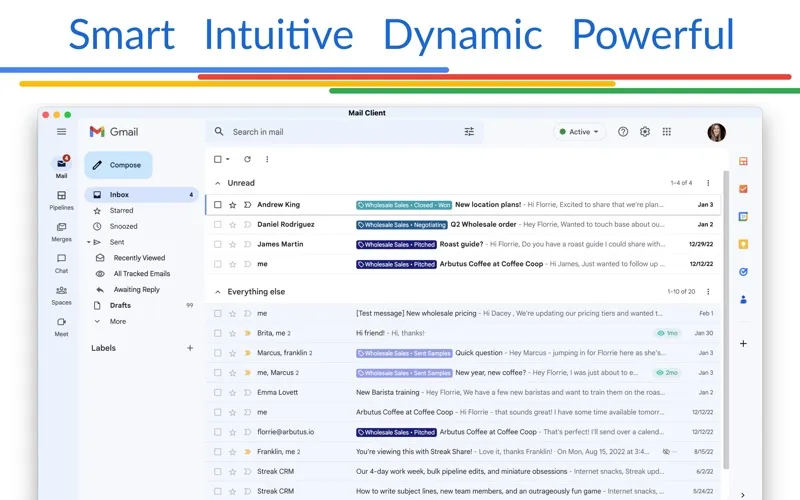This screenshot has height=500, width=800.
Task: Open the main hamburger menu
Action: pyautogui.click(x=61, y=132)
